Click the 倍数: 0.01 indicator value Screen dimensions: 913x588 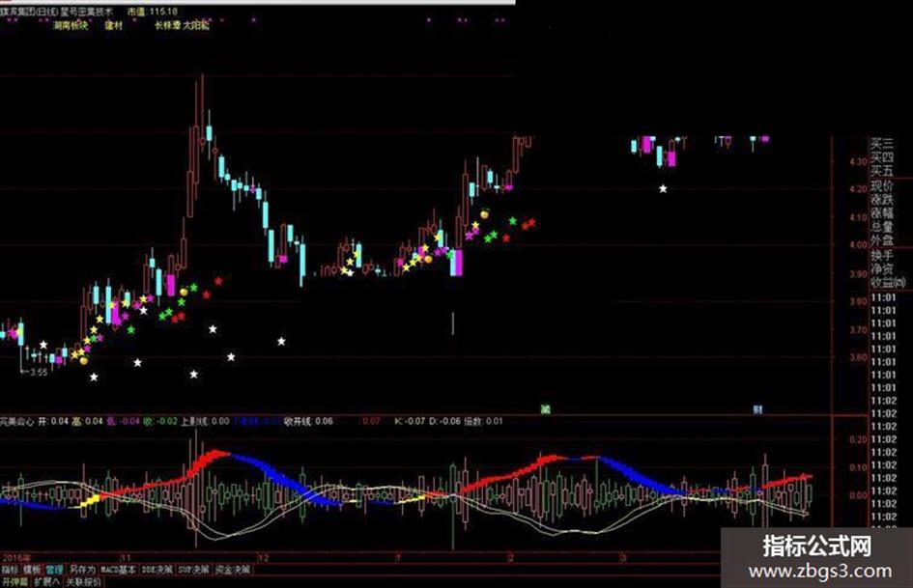click(483, 421)
